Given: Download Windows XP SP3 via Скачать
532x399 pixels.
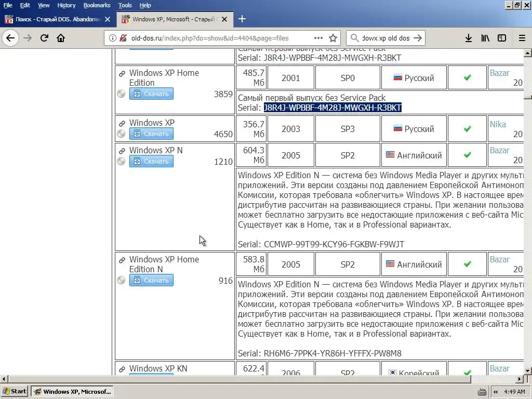Looking at the screenshot, I should click(151, 134).
